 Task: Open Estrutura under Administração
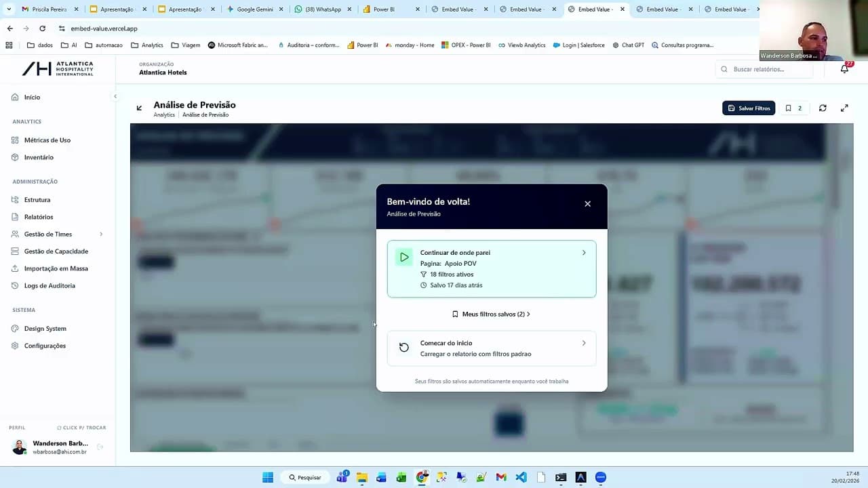point(37,199)
